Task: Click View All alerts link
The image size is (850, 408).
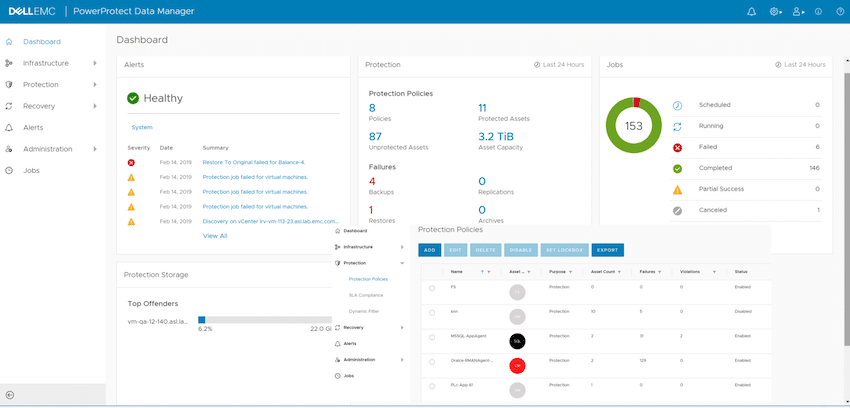Action: coord(215,236)
